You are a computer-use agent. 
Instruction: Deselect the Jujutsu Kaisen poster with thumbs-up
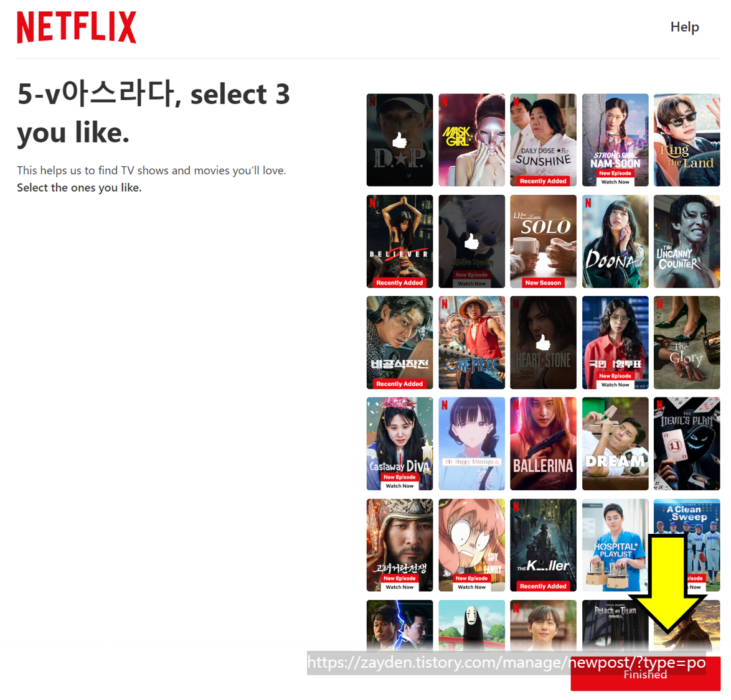(x=471, y=241)
